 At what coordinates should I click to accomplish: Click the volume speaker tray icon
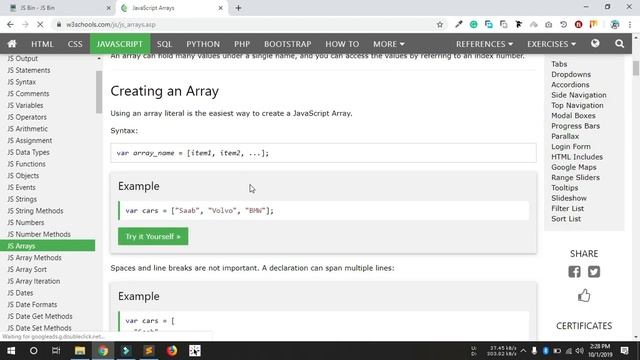pos(580,351)
